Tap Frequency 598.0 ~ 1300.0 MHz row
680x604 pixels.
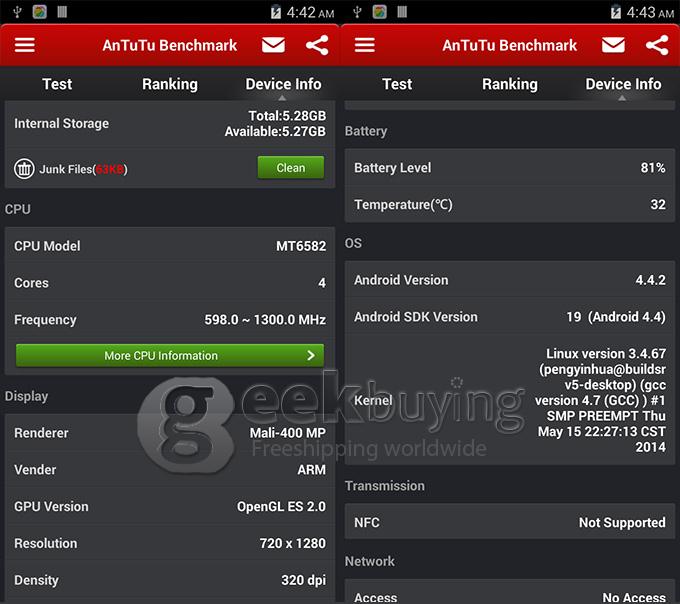click(x=170, y=320)
